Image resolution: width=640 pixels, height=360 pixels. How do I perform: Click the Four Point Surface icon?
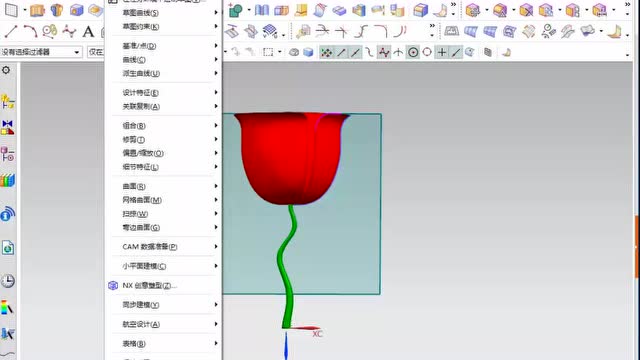pyautogui.click(x=451, y=31)
